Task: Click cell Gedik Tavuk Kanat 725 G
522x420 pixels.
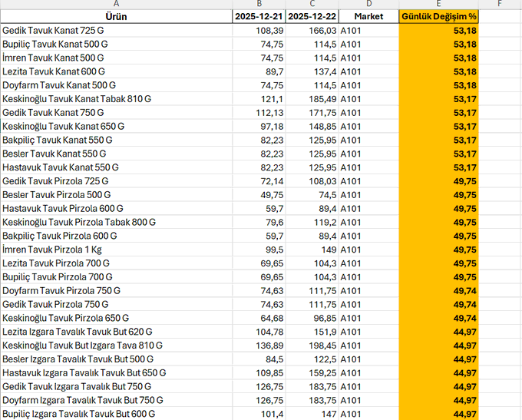Action: [54, 30]
